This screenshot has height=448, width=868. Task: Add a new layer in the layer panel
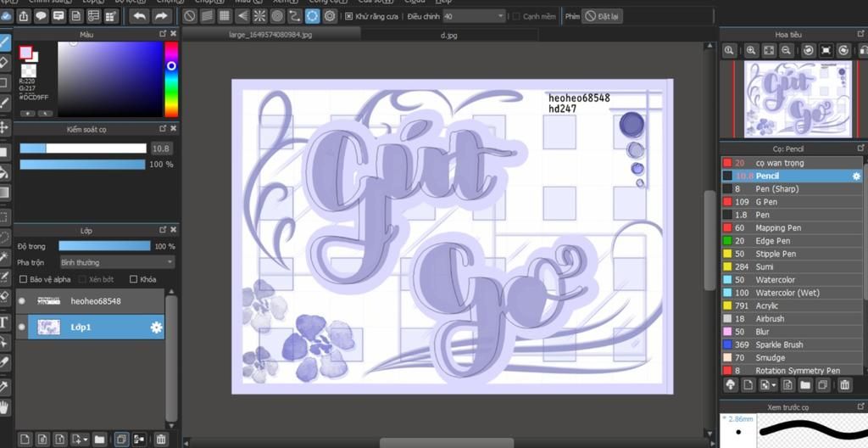coord(25,440)
